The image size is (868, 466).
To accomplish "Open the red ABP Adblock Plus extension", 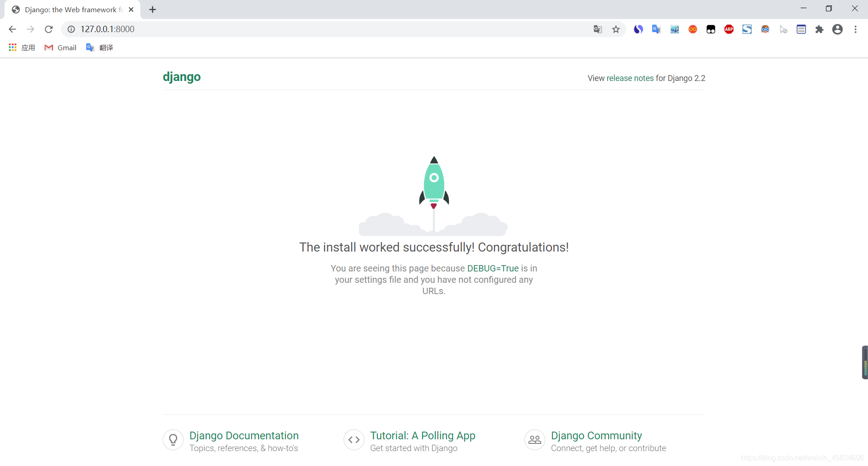I will coord(729,29).
